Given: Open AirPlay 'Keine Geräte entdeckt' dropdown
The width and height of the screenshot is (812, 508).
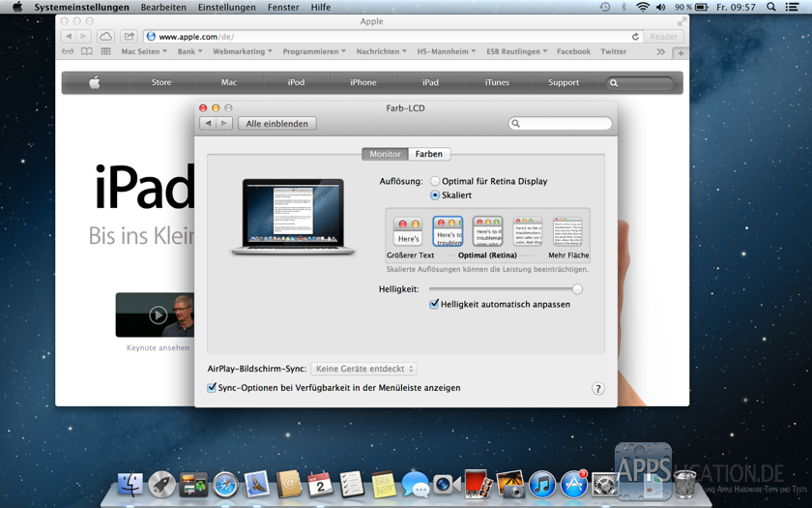Looking at the screenshot, I should tap(364, 369).
